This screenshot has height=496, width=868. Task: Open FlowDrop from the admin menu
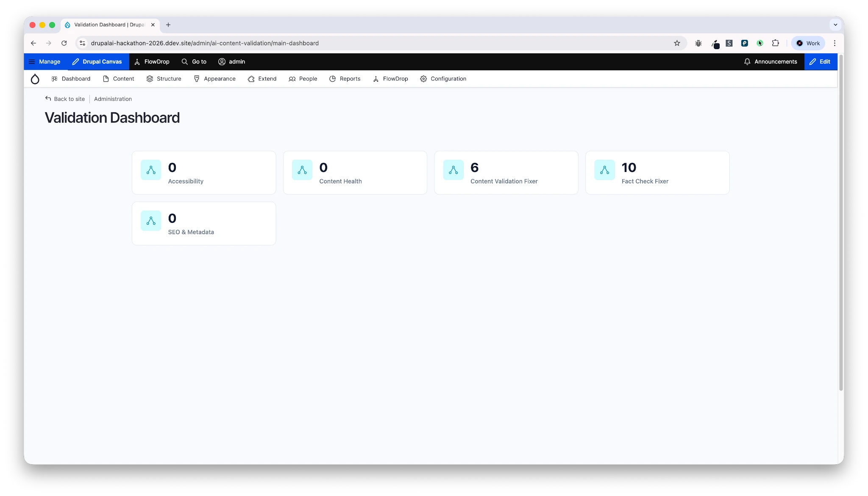(x=390, y=79)
